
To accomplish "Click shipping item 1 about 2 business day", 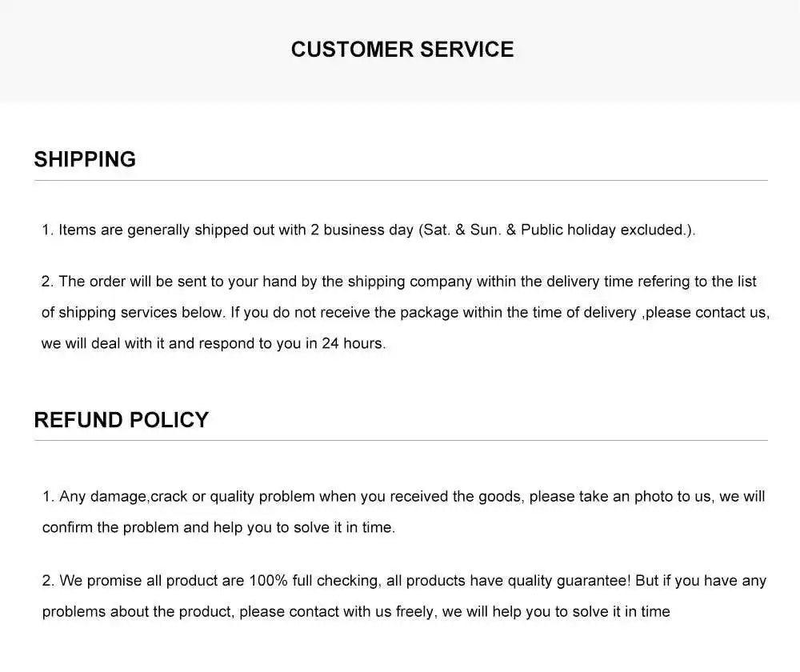I will [x=368, y=230].
